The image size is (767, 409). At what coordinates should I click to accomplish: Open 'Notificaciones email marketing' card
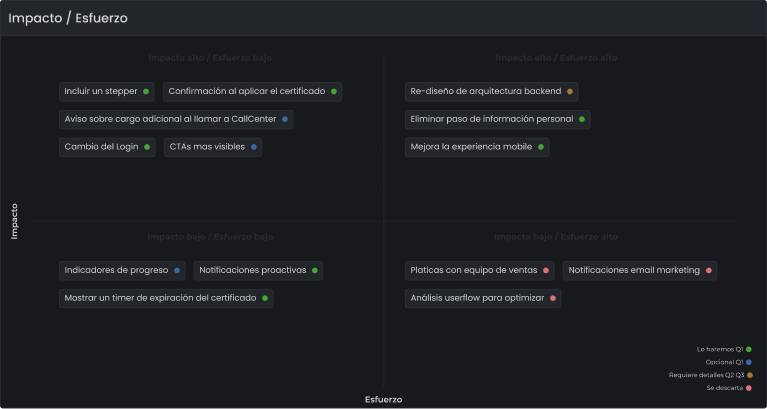(640, 271)
